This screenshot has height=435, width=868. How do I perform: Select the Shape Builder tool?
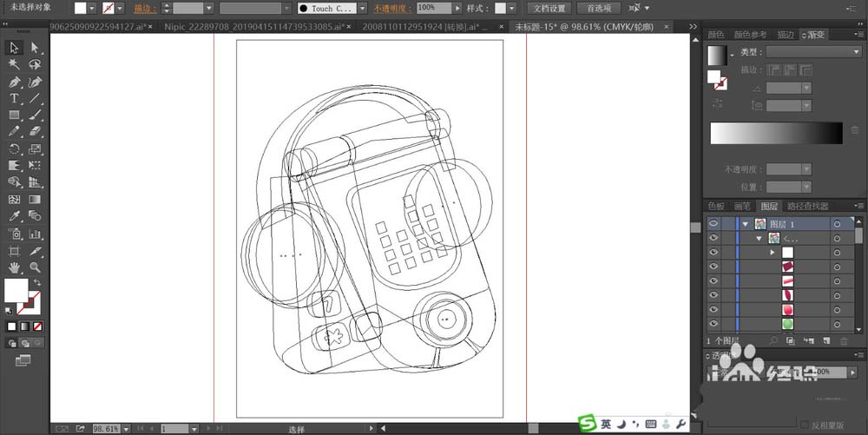(15, 182)
